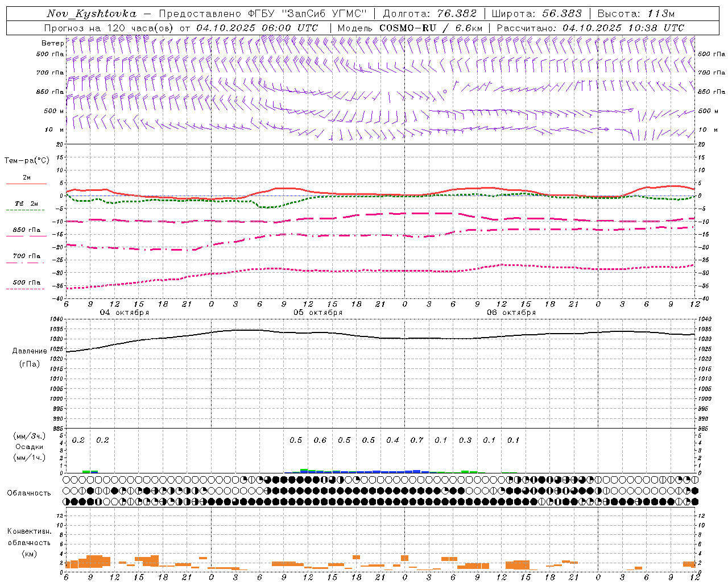
Task: Click the 0.7 precipitation amount value
Action: [x=417, y=440]
